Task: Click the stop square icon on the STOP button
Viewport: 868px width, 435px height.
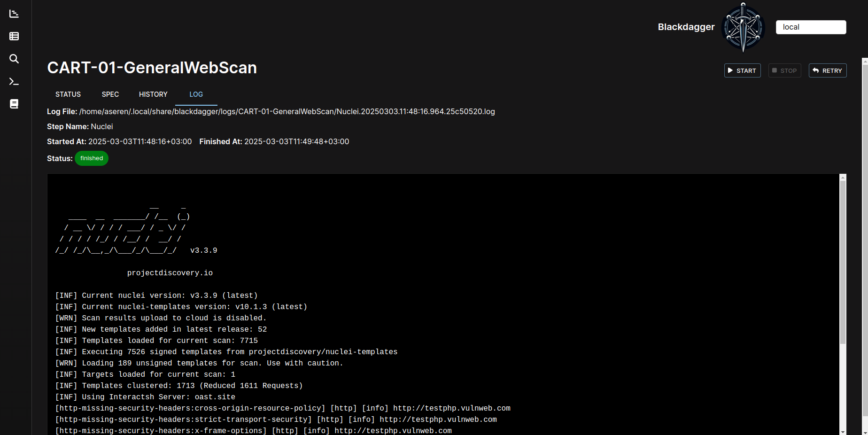Action: (x=775, y=70)
